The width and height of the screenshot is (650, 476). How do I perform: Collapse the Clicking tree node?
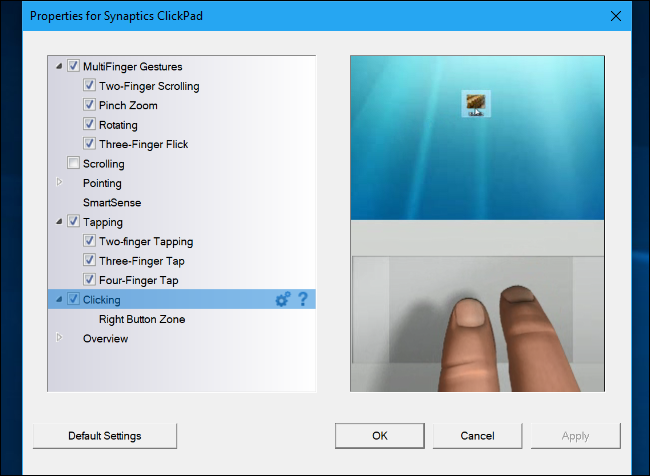pos(59,299)
